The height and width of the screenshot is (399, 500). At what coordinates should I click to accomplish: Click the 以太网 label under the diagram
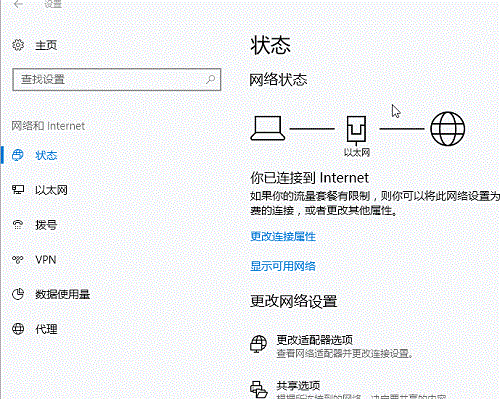pos(357,152)
